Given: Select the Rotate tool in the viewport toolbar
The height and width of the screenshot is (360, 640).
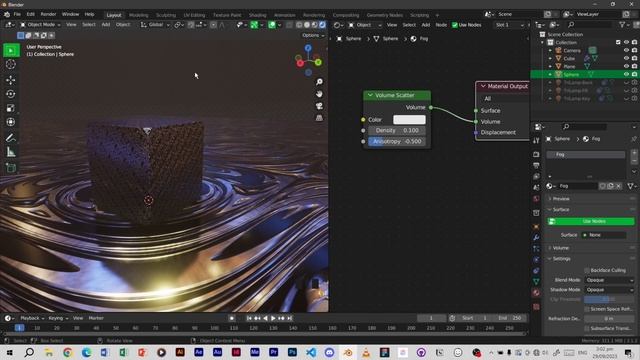Looking at the screenshot, I should coord(11,94).
